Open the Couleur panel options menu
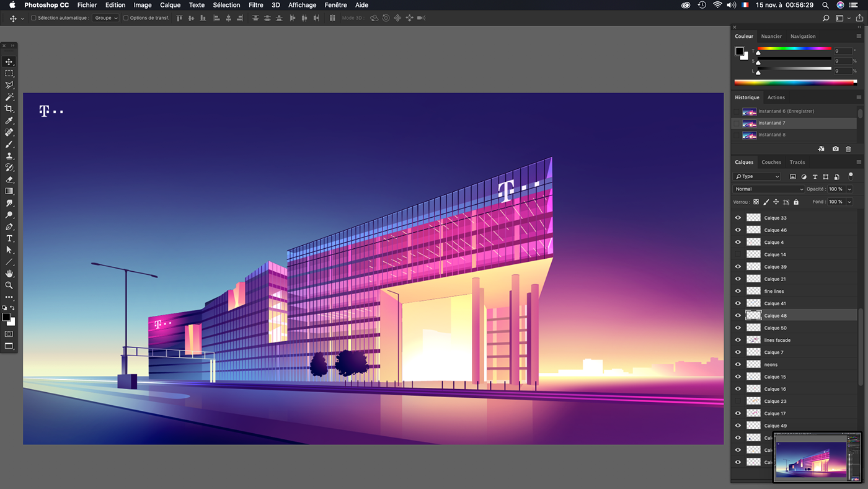868x489 pixels. [859, 37]
